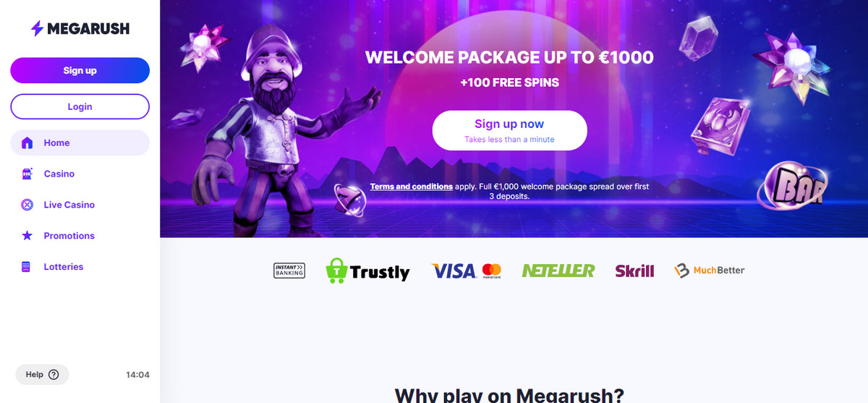Select the Home house icon
868x403 pixels.
27,143
